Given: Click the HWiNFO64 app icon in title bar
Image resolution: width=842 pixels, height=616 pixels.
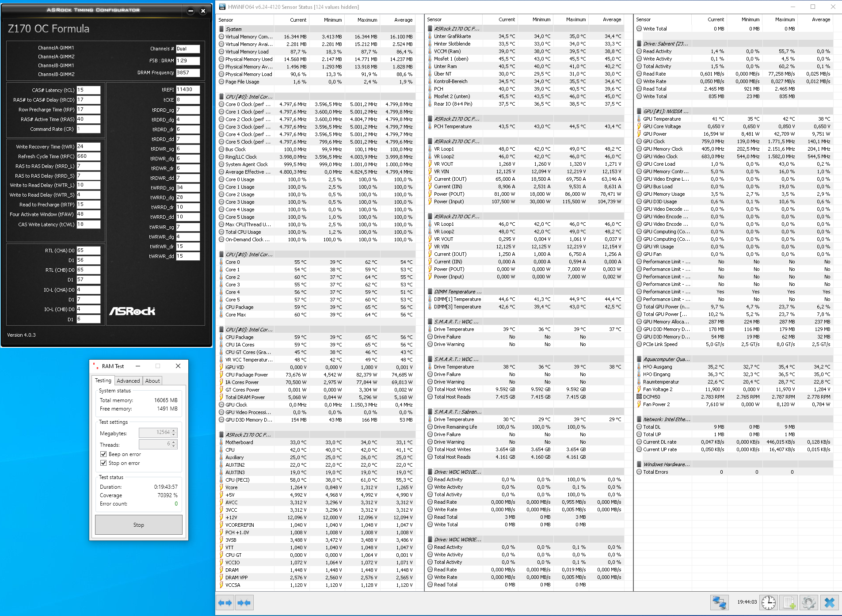Looking at the screenshot, I should click(x=222, y=7).
